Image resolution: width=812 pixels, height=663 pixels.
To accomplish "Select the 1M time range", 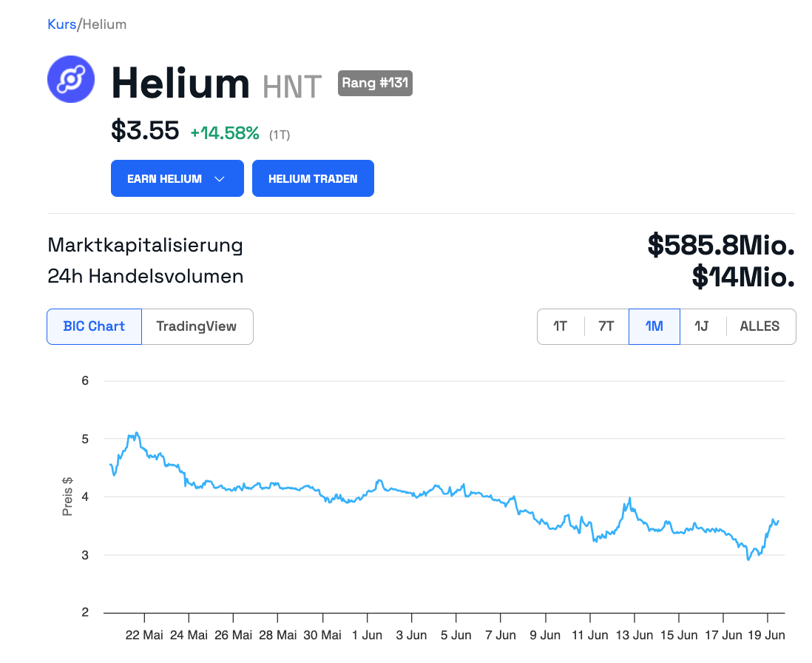I will [654, 326].
